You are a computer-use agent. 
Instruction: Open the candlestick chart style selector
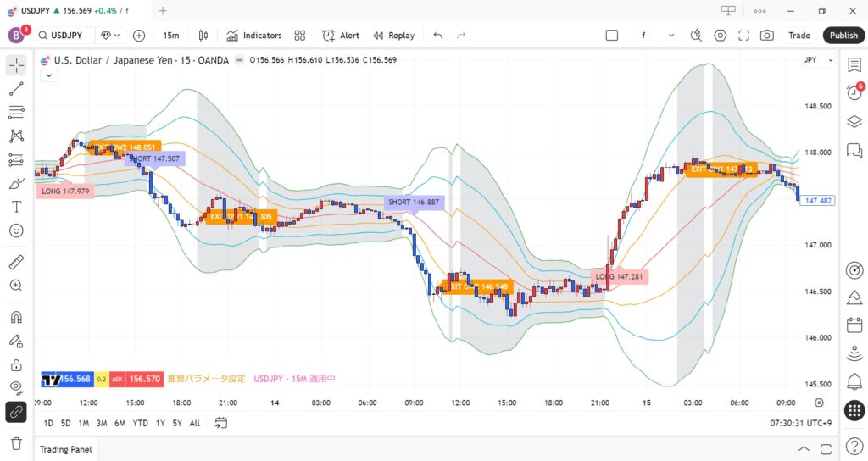click(203, 36)
